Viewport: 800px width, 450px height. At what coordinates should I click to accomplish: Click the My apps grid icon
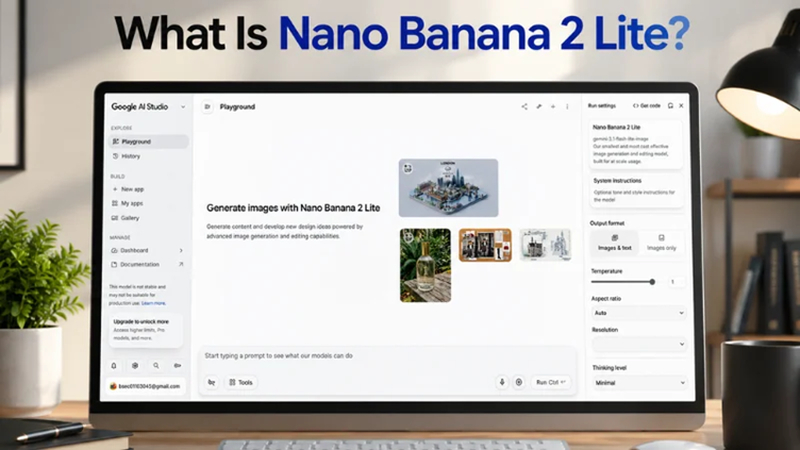click(115, 203)
